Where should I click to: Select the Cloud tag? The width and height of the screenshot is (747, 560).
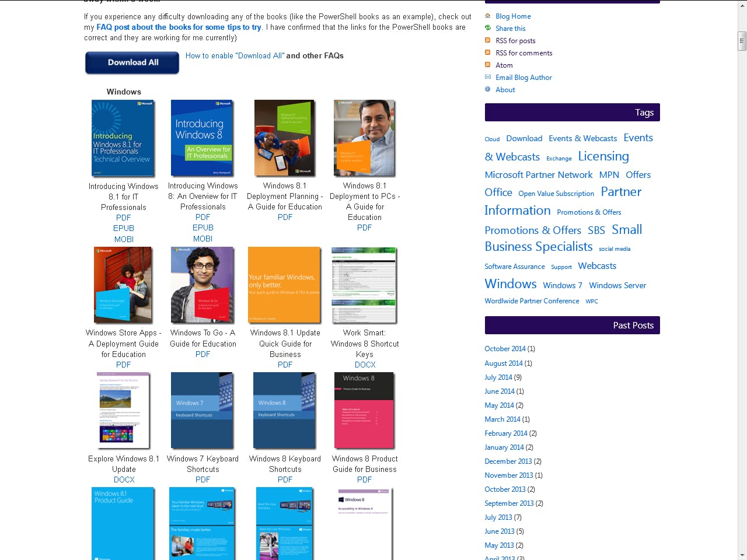click(492, 139)
